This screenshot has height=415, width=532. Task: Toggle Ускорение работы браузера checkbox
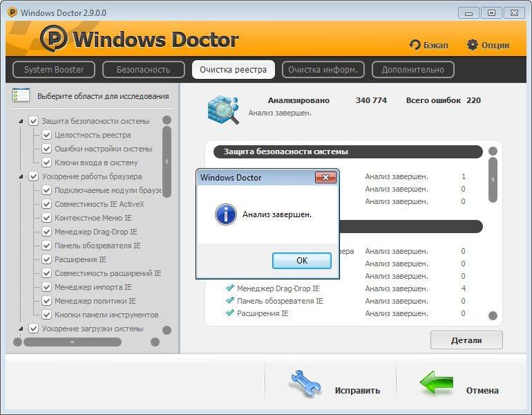coord(33,176)
